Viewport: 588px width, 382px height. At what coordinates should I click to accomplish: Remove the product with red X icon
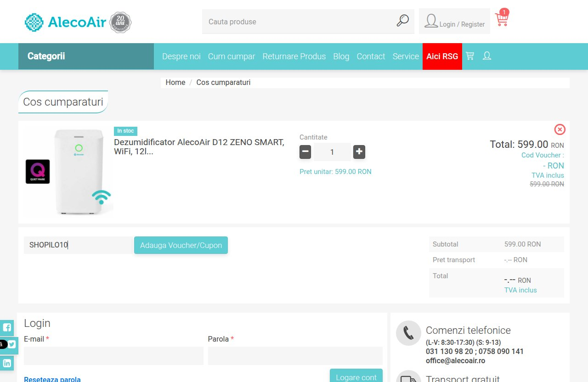pos(560,129)
